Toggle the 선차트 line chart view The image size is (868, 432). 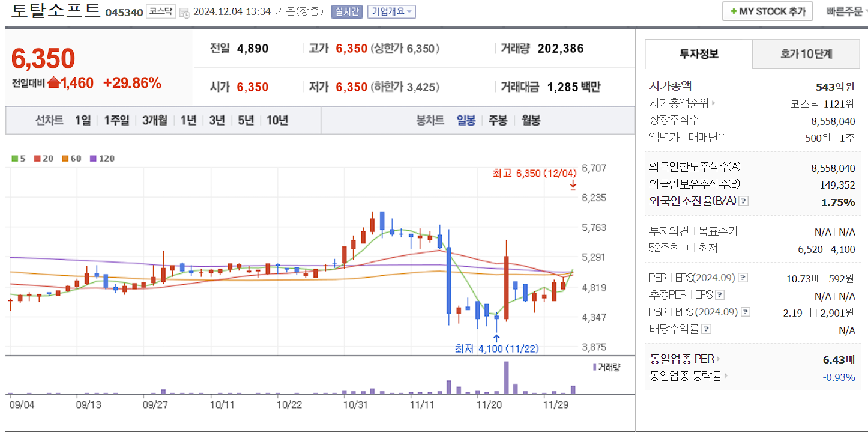coord(49,120)
